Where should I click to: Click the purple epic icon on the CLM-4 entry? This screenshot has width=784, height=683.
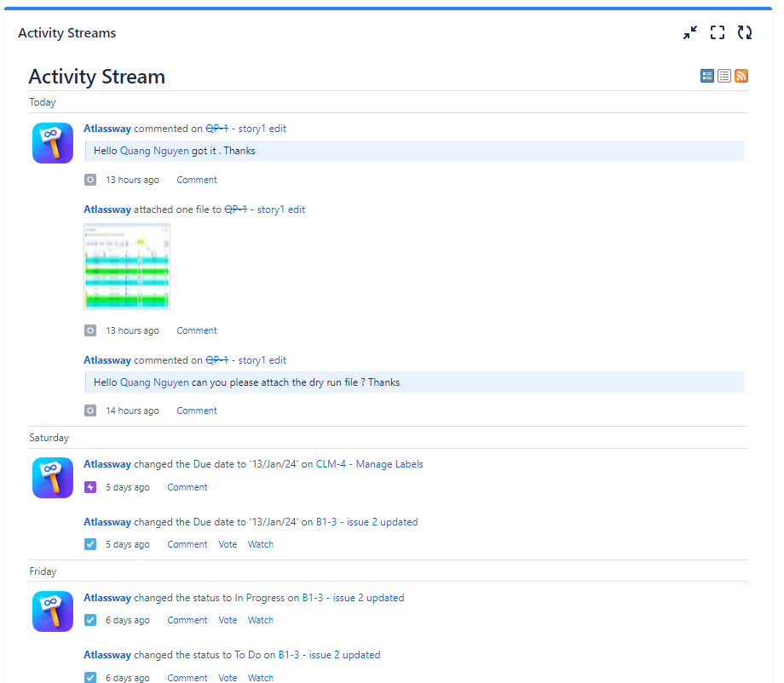89,486
